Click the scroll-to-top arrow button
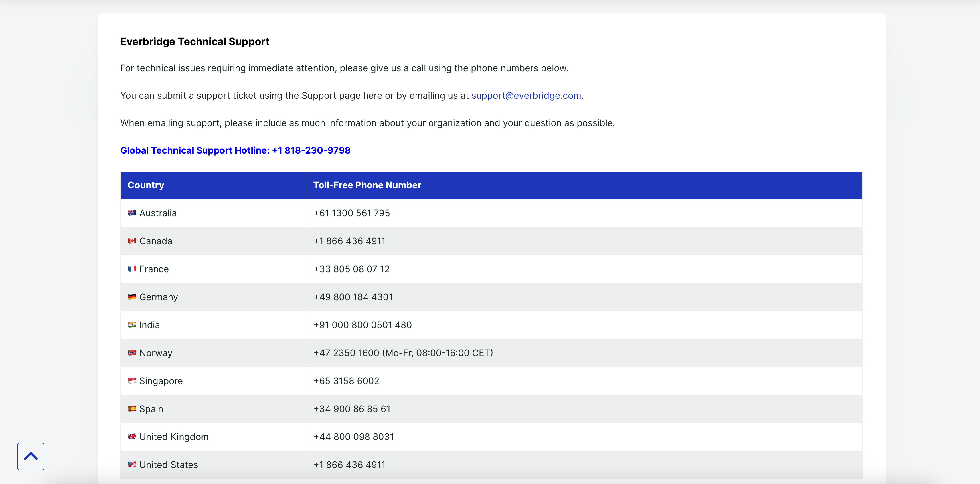Viewport: 980px width, 484px height. (x=31, y=456)
